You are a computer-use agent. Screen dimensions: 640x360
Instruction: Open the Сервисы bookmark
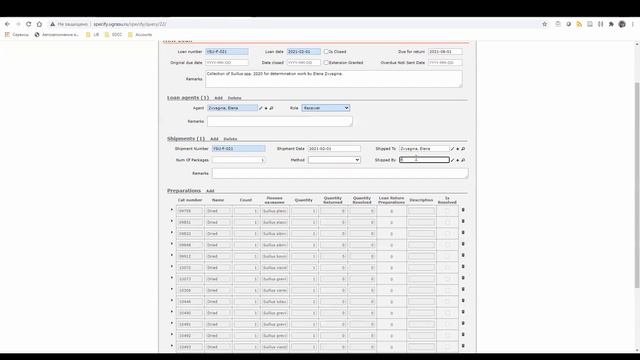(17, 35)
